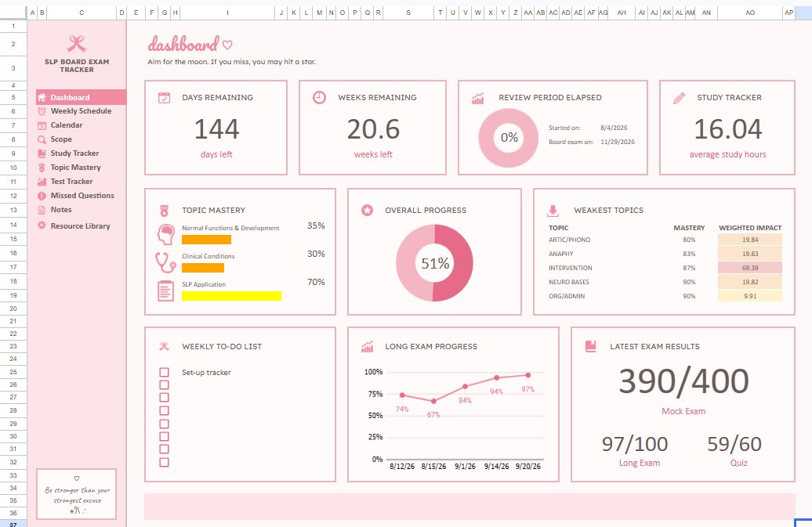Open the Calendar page
The width and height of the screenshot is (812, 527).
click(x=67, y=125)
